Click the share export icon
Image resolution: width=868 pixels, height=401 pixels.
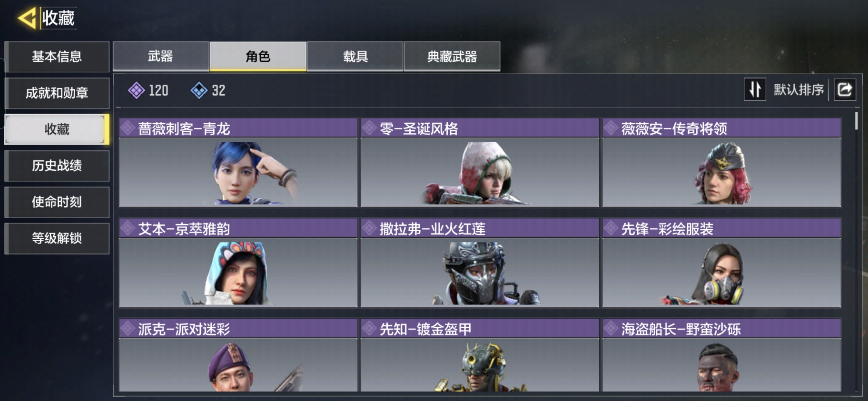tap(845, 90)
